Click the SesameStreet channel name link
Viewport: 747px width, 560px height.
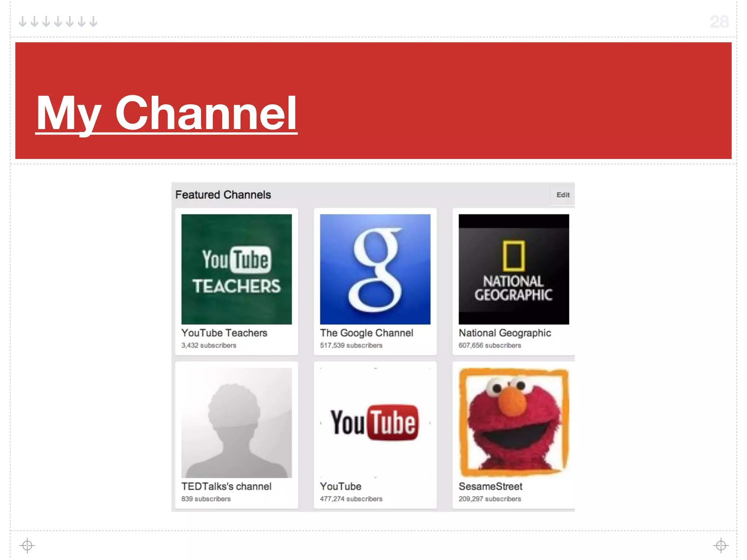[491, 486]
